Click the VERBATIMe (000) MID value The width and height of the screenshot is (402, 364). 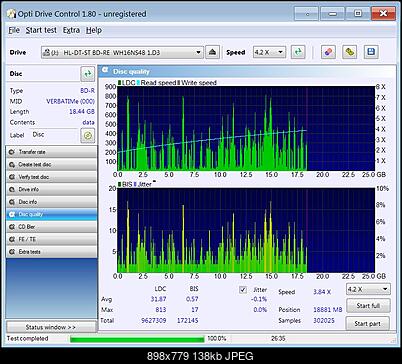click(x=70, y=101)
